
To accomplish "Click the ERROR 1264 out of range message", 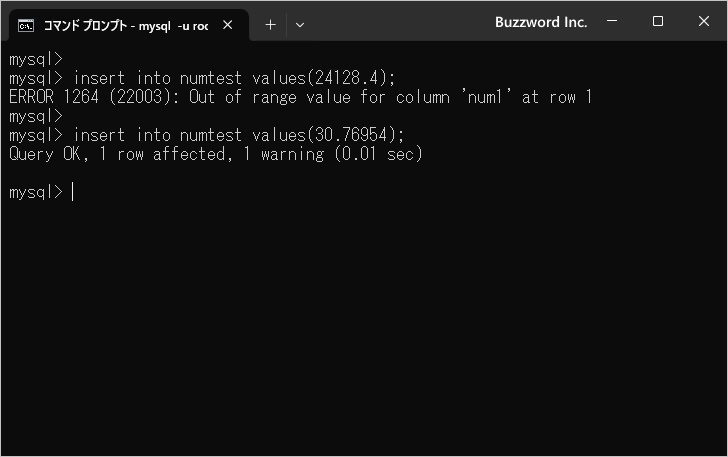I will (x=300, y=97).
